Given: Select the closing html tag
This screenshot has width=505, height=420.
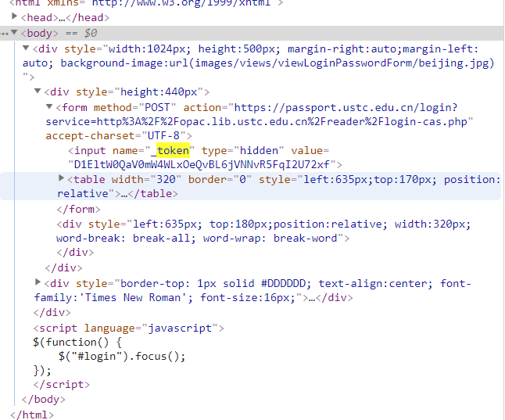Looking at the screenshot, I should [32, 415].
